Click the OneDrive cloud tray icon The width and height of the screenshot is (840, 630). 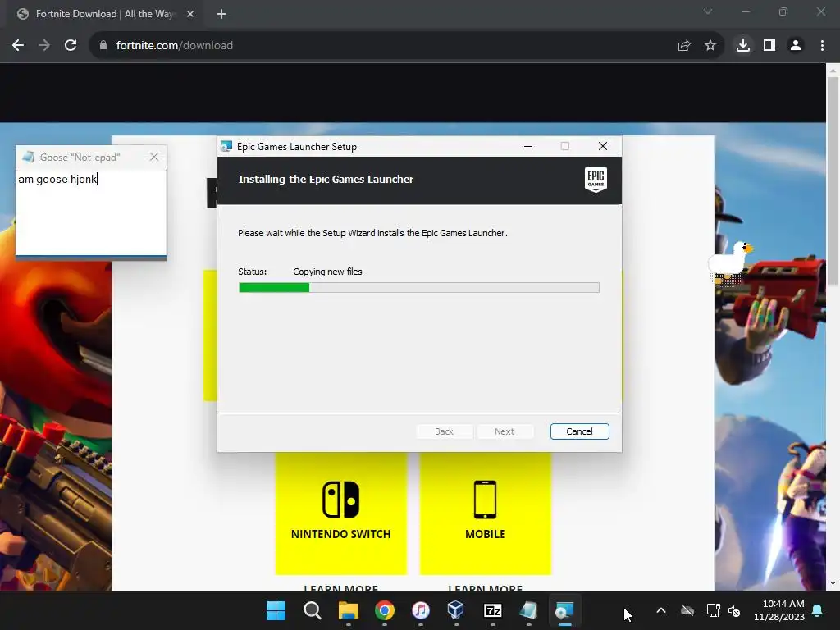(687, 610)
